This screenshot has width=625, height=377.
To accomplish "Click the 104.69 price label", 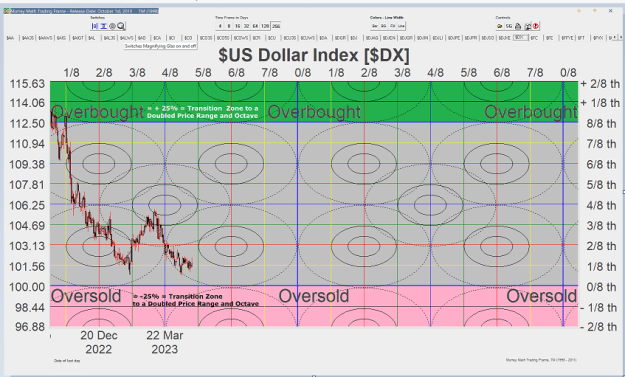I will click(x=27, y=226).
